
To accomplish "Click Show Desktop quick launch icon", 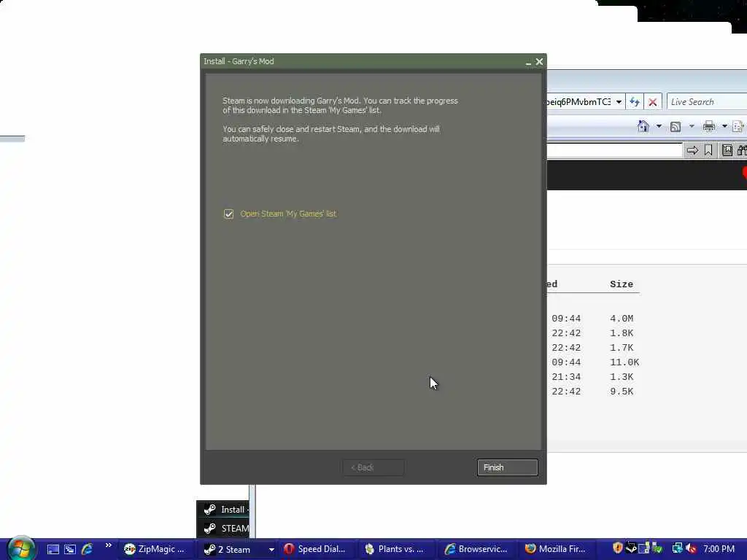I will [53, 549].
